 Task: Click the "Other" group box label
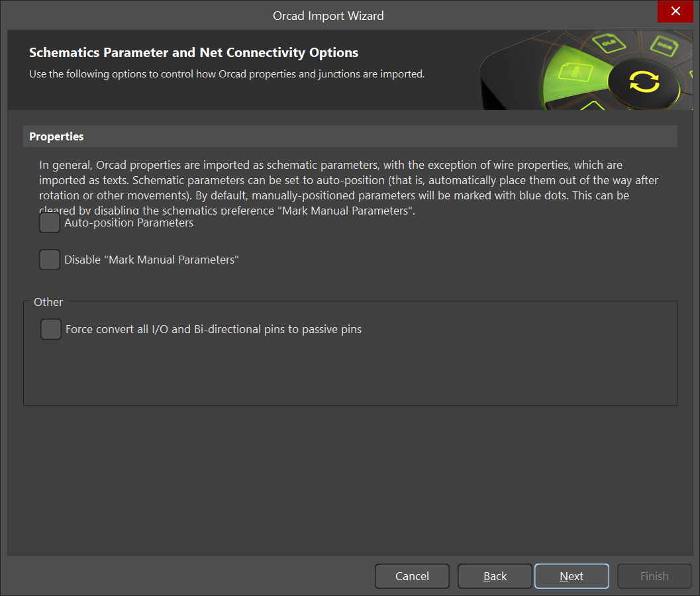click(x=48, y=301)
